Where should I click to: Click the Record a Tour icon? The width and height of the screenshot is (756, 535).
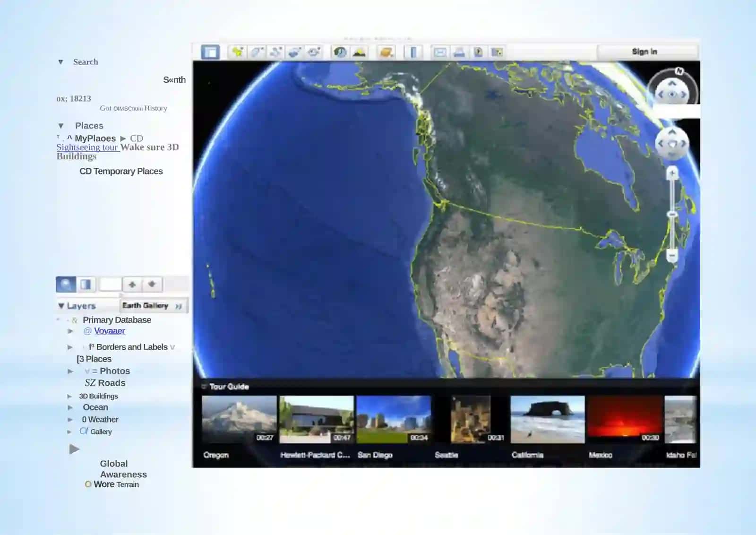click(x=314, y=52)
